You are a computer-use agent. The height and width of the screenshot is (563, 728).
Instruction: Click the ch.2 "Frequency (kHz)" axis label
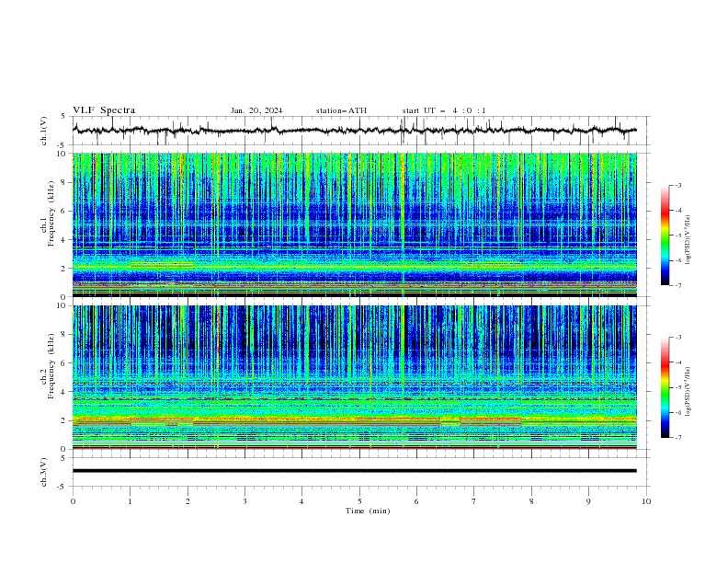[51, 365]
